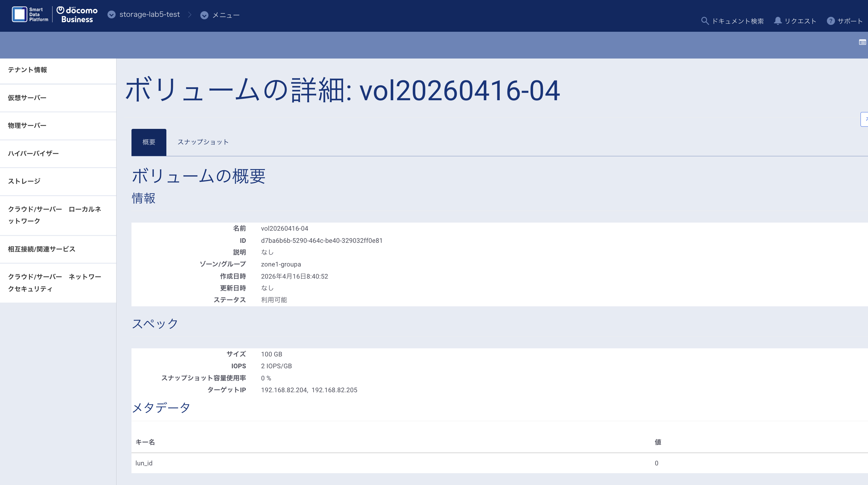Click the docomo Business logo

click(x=77, y=14)
